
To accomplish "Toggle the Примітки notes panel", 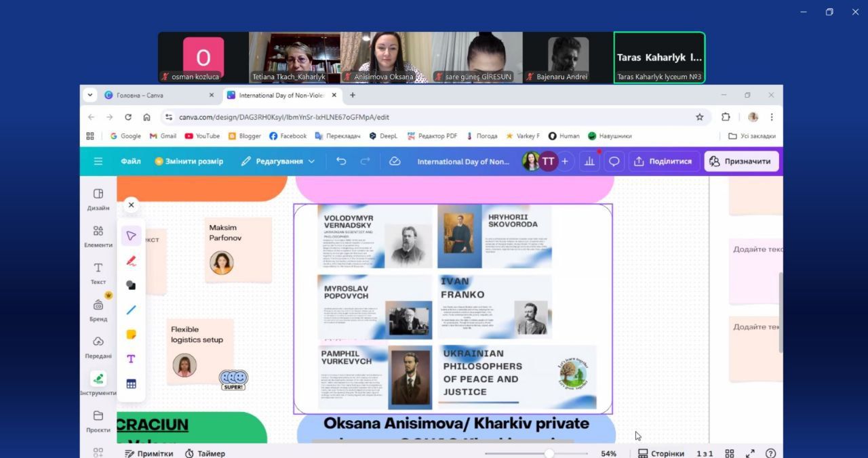I will 149,453.
